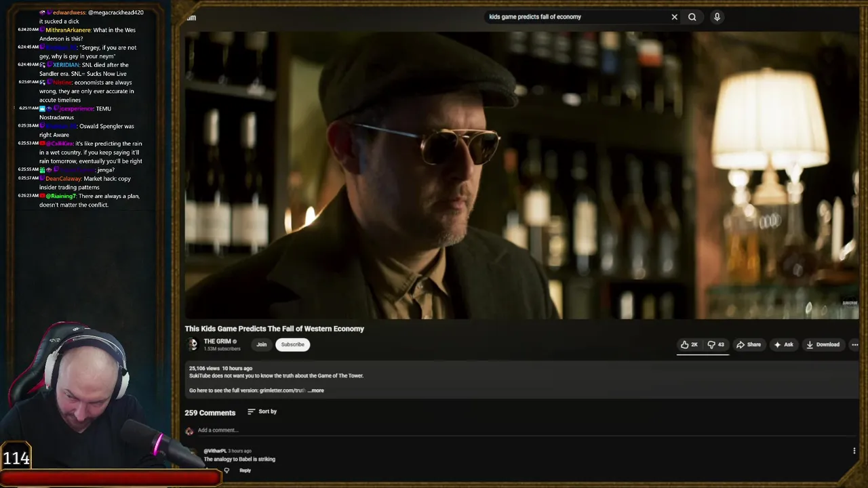
Task: Download the video
Action: [823, 344]
